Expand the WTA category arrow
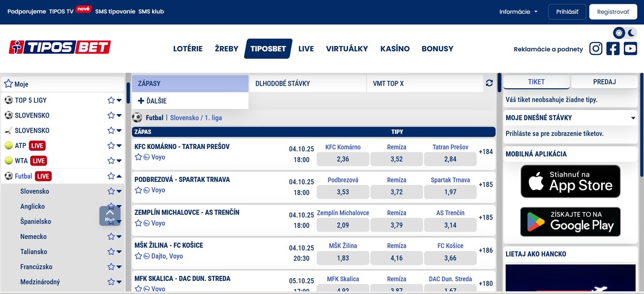The width and height of the screenshot is (644, 294). [119, 161]
